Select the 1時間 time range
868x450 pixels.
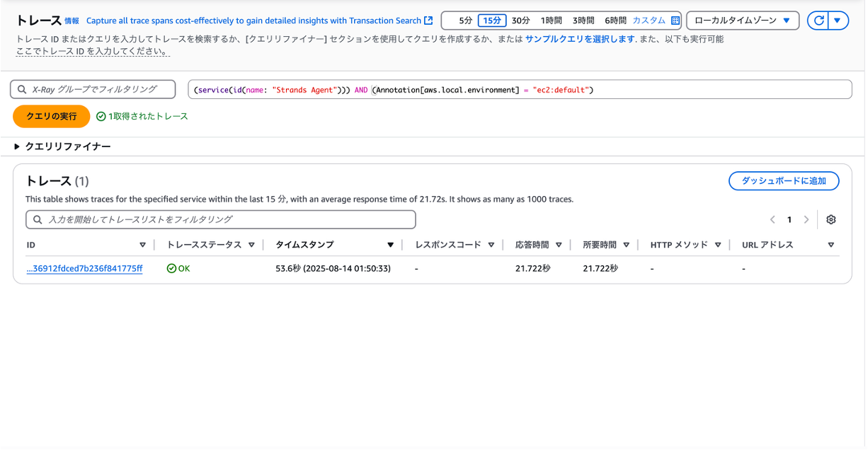coord(551,21)
